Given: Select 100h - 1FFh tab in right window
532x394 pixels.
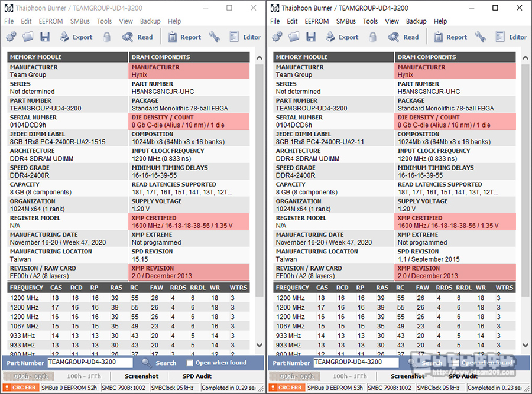Looking at the screenshot, I should tap(350, 376).
